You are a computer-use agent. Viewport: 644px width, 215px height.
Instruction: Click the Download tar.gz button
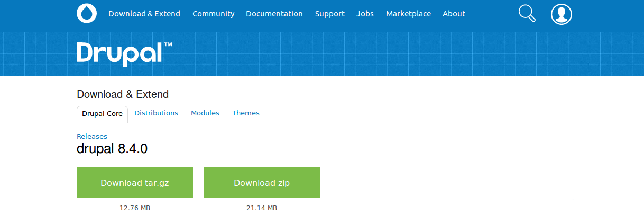click(135, 183)
